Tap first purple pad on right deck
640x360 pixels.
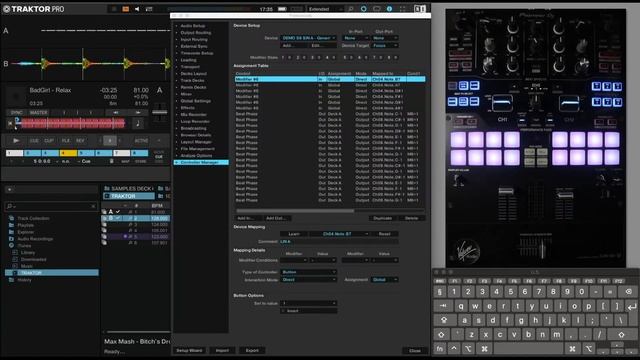(x=560, y=140)
